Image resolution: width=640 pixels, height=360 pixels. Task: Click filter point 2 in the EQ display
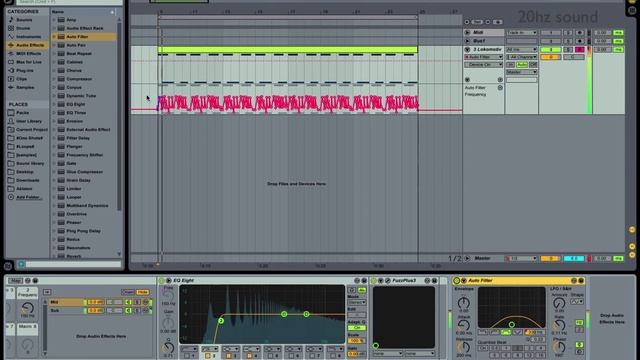tap(221, 320)
